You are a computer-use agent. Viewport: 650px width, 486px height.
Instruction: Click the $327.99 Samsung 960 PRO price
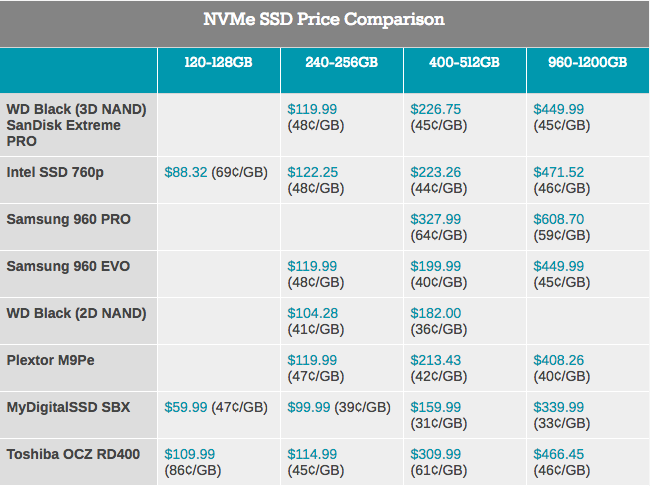click(x=435, y=219)
